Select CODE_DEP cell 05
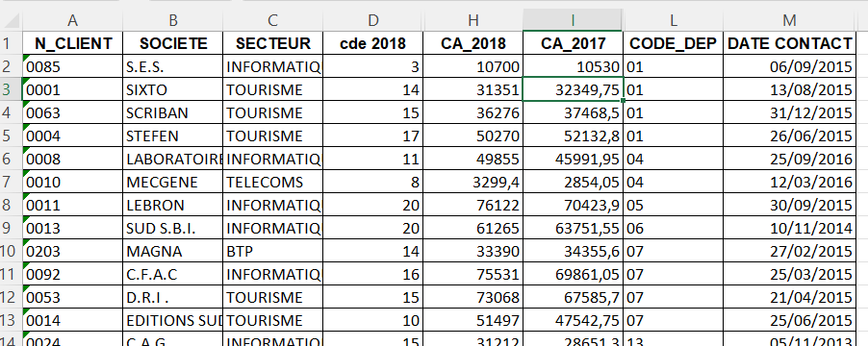 click(674, 205)
